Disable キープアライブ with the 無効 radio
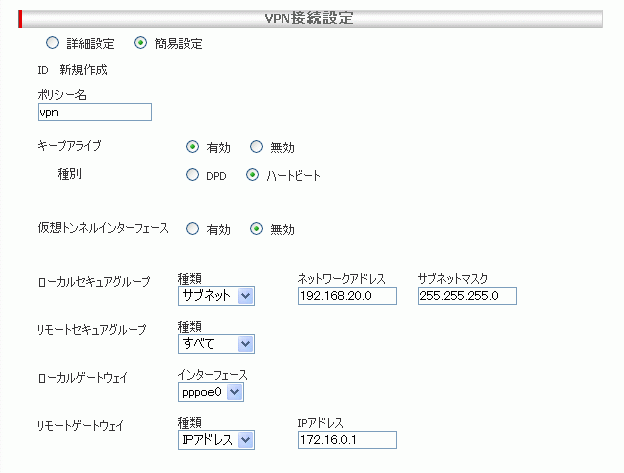The image size is (624, 473). point(256,147)
